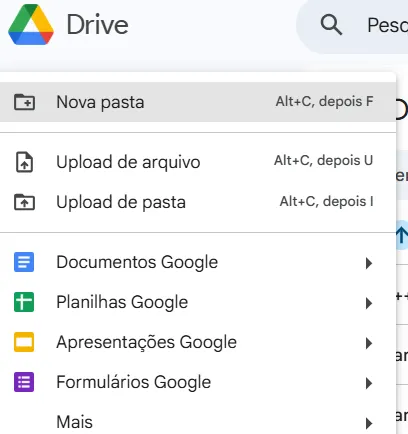
Task: Click the Alt+C, depois F shortcut text
Action: tap(324, 101)
